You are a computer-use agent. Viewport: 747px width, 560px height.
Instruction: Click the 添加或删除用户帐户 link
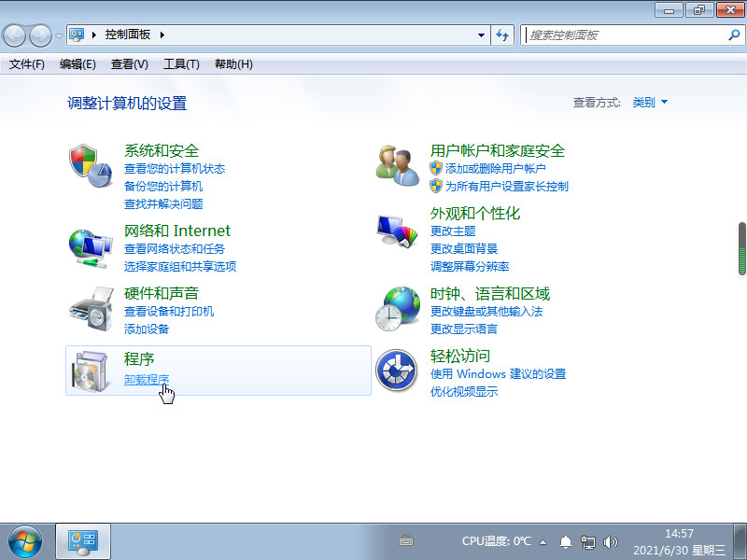point(495,169)
